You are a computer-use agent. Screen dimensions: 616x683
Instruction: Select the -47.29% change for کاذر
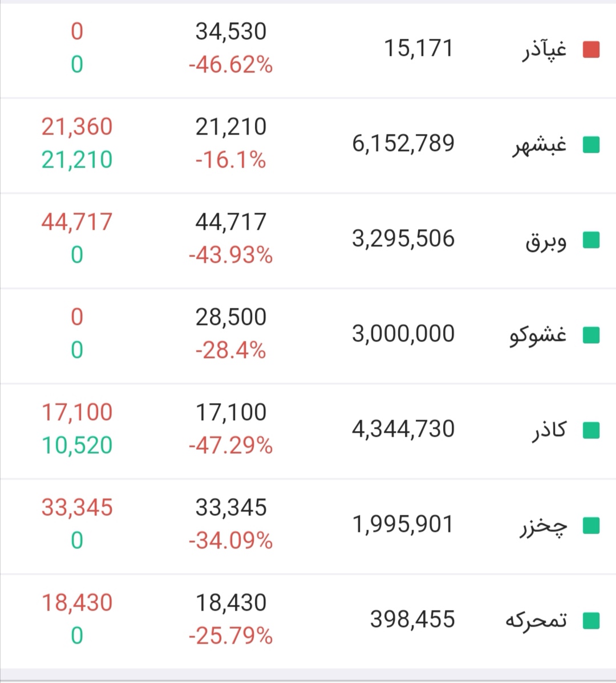point(230,446)
